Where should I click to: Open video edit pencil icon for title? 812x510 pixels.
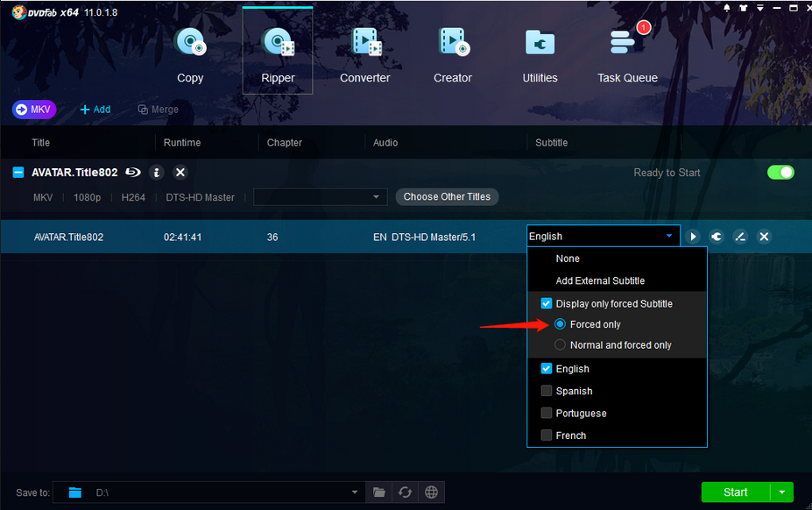point(740,237)
